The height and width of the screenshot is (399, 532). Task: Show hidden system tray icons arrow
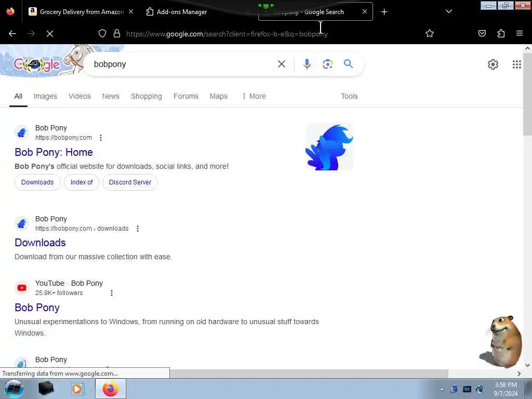(x=442, y=389)
